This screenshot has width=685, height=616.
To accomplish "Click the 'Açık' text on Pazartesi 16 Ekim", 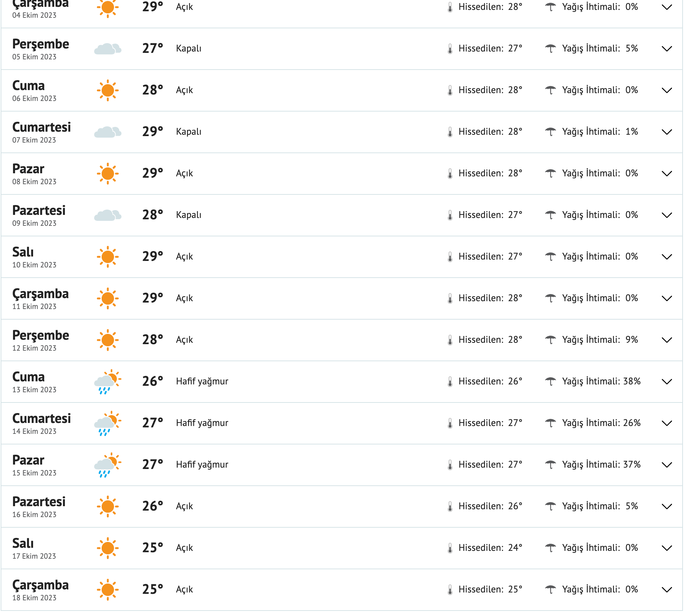I will (x=184, y=506).
